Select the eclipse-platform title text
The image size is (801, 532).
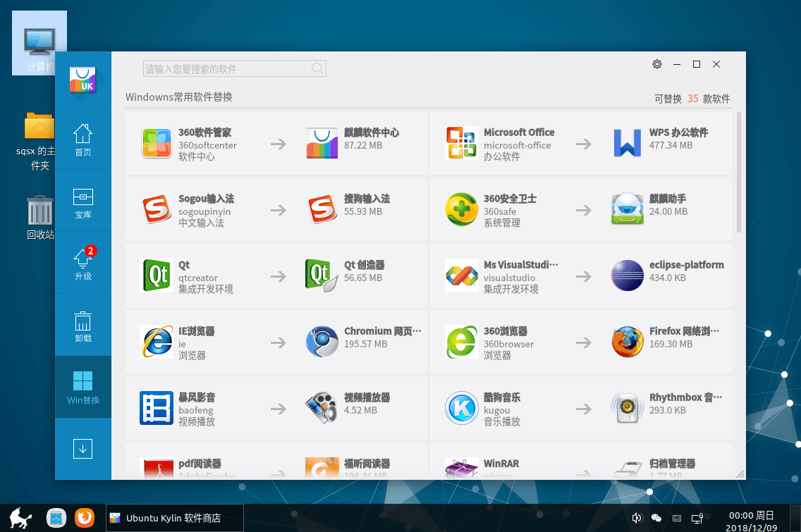[x=687, y=265]
